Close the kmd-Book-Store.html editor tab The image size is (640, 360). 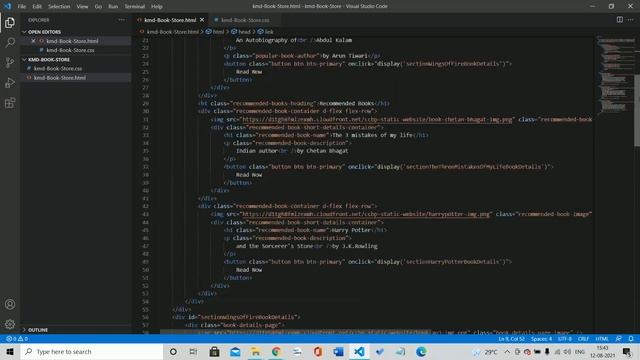(202, 20)
